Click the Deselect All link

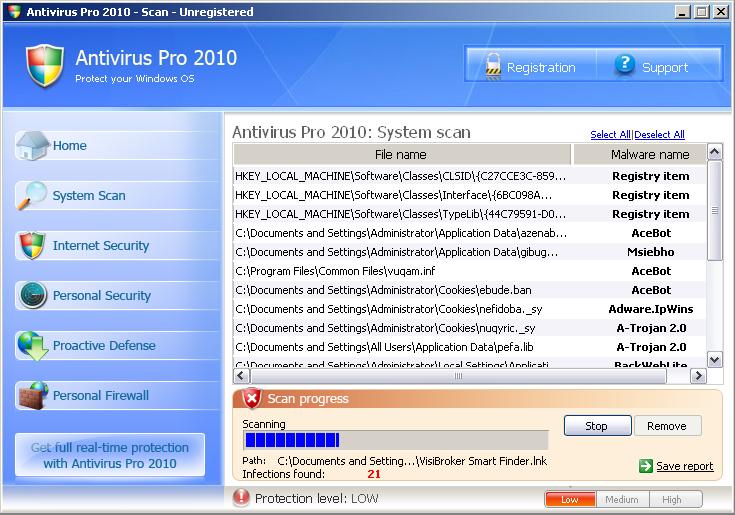pyautogui.click(x=660, y=134)
